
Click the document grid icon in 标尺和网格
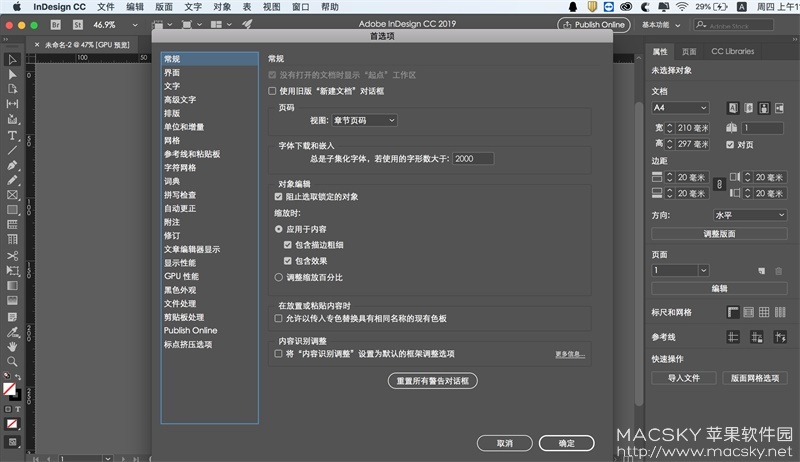[764, 313]
